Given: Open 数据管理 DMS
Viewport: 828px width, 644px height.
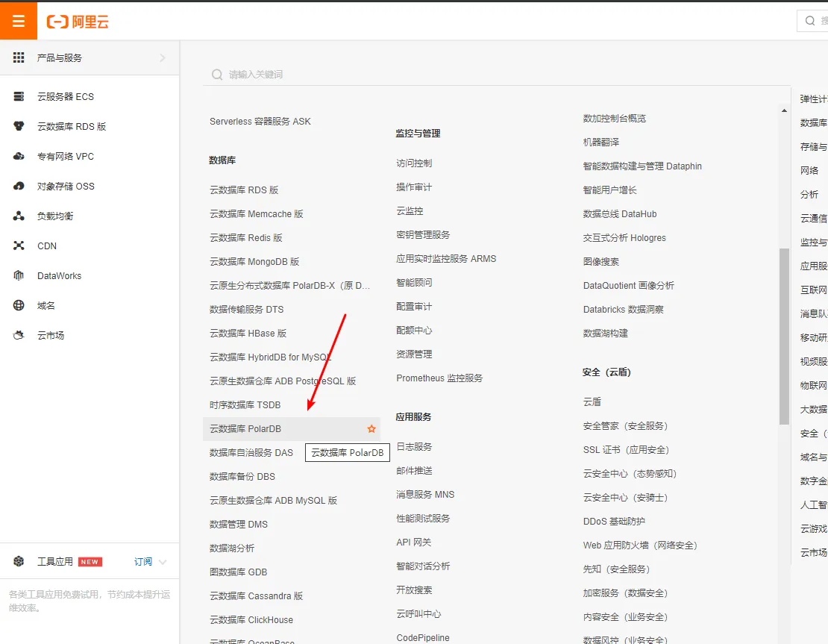Looking at the screenshot, I should (x=239, y=524).
